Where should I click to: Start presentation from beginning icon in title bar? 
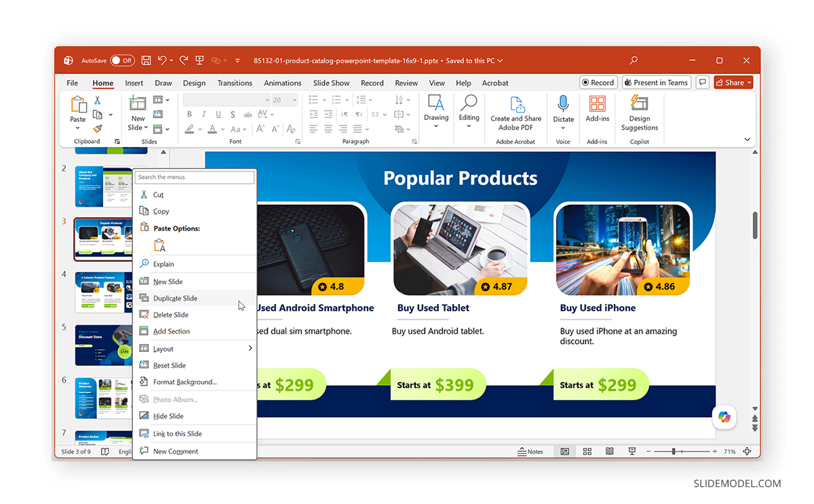tap(199, 60)
